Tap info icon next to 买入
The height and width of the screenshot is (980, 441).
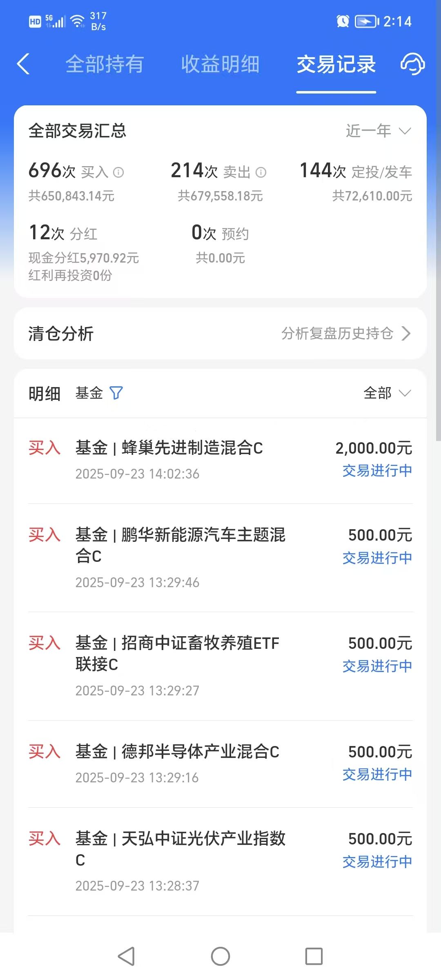pos(118,172)
